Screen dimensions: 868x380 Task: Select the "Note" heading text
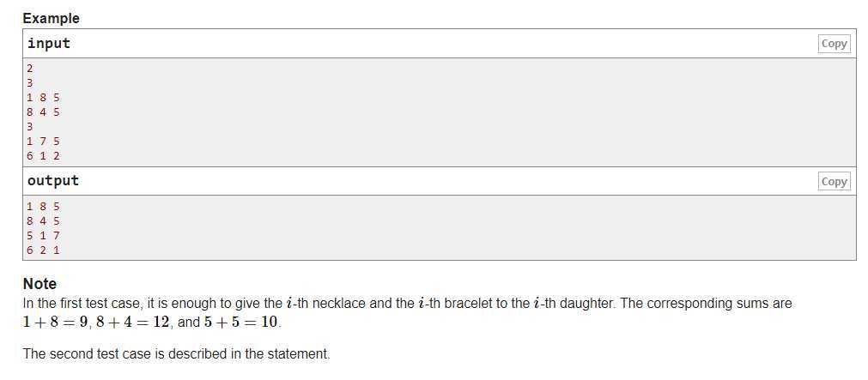[x=39, y=284]
